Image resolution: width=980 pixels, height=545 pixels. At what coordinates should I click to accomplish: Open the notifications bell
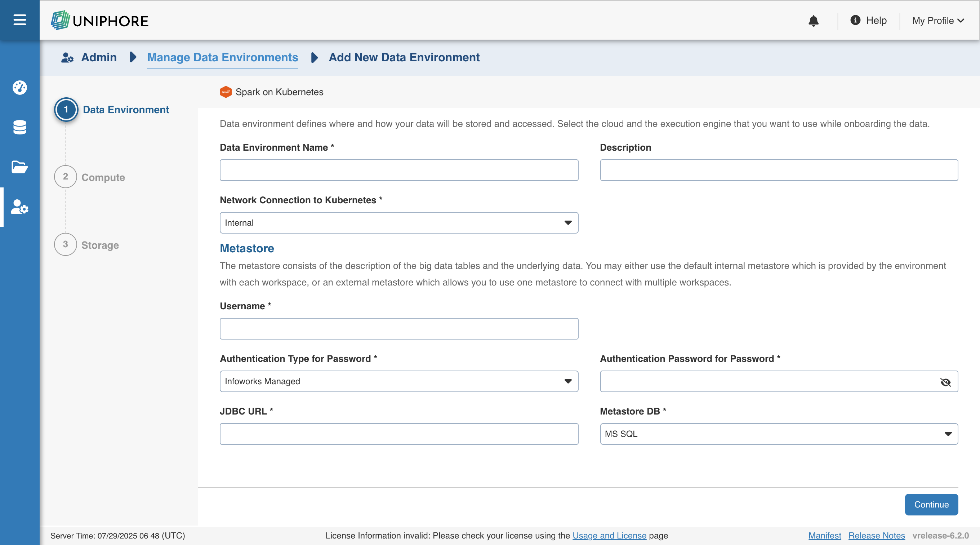tap(814, 21)
